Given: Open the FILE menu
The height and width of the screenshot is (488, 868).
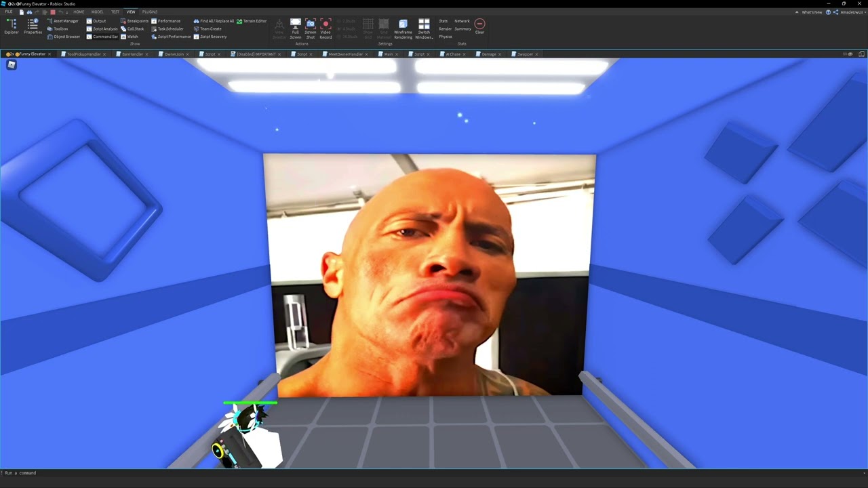Looking at the screenshot, I should coord(9,12).
